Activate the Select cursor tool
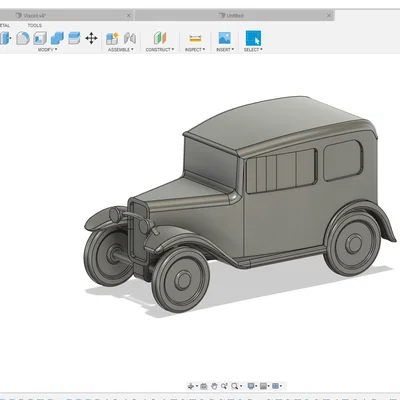This screenshot has height=400, width=400. [x=253, y=38]
